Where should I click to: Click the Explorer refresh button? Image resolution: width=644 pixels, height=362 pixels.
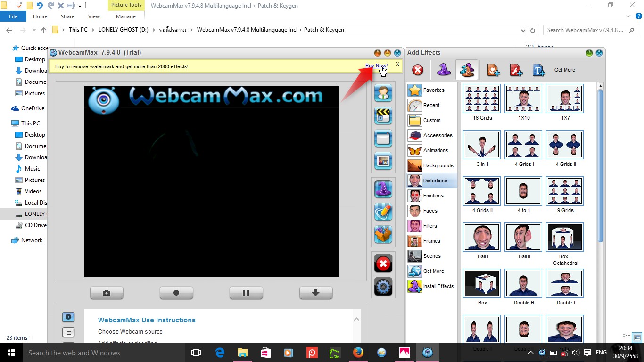click(533, 30)
